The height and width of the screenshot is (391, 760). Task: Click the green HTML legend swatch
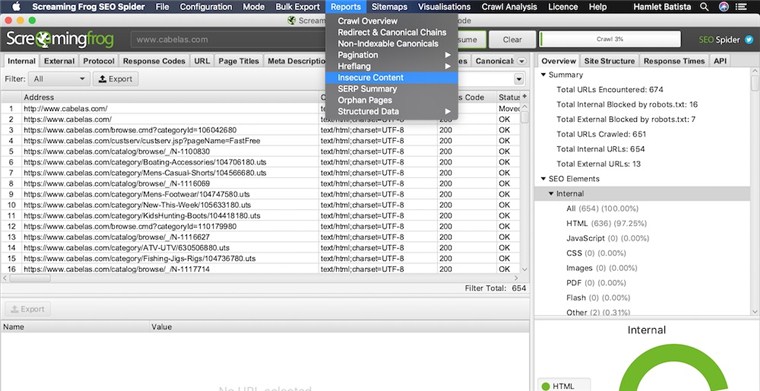[546, 386]
